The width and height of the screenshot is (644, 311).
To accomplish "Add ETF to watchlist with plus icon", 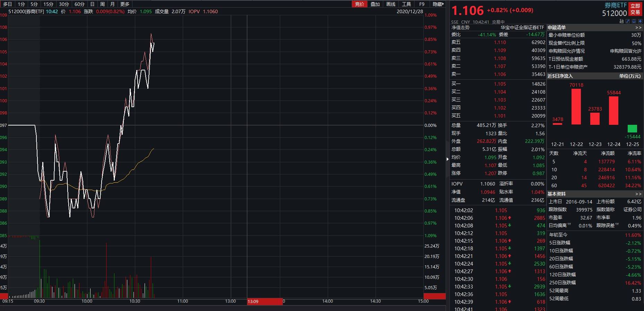I will click(x=640, y=21).
